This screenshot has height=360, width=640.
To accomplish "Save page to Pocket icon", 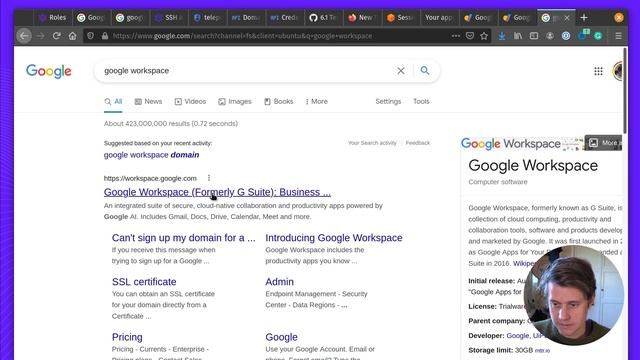I will pos(470,36).
